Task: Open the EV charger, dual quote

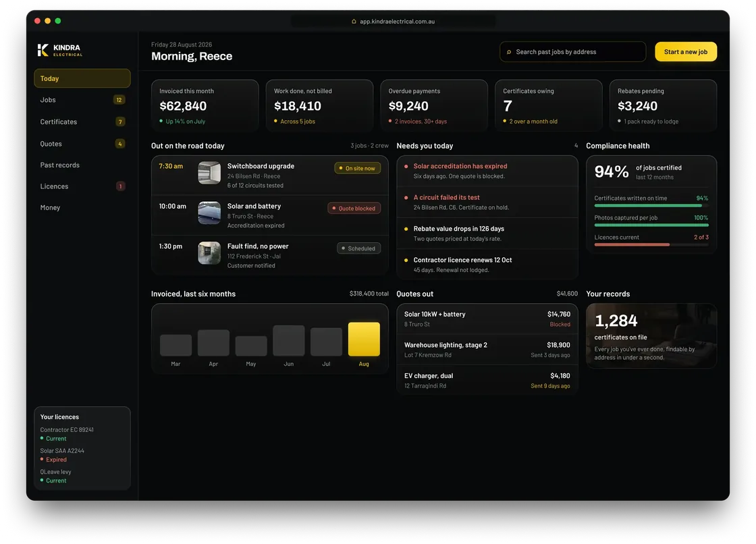Action: [x=487, y=381]
